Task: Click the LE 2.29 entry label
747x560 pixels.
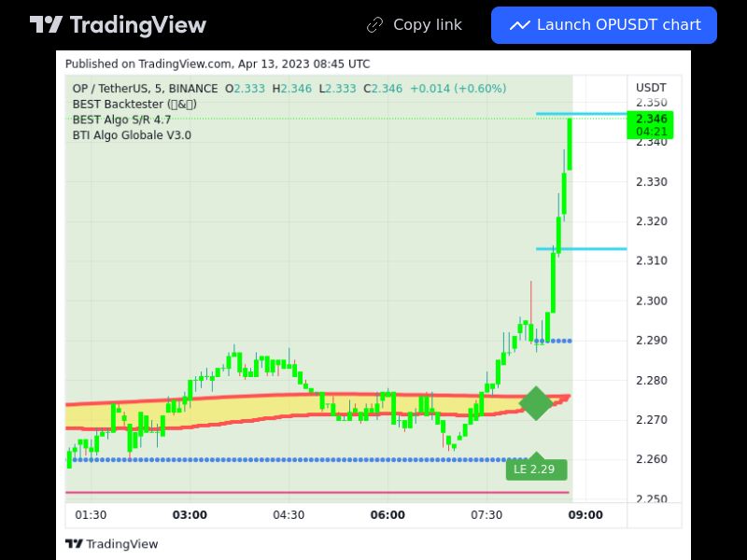Action: 536,469
